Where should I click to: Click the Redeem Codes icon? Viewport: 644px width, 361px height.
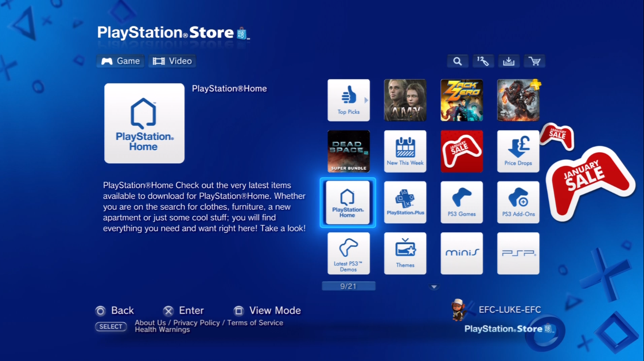(483, 61)
